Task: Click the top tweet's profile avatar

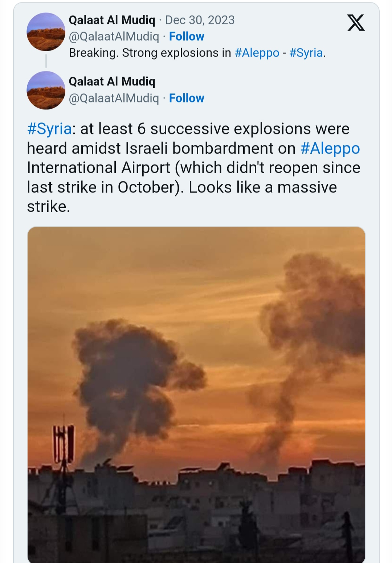Action: point(46,32)
